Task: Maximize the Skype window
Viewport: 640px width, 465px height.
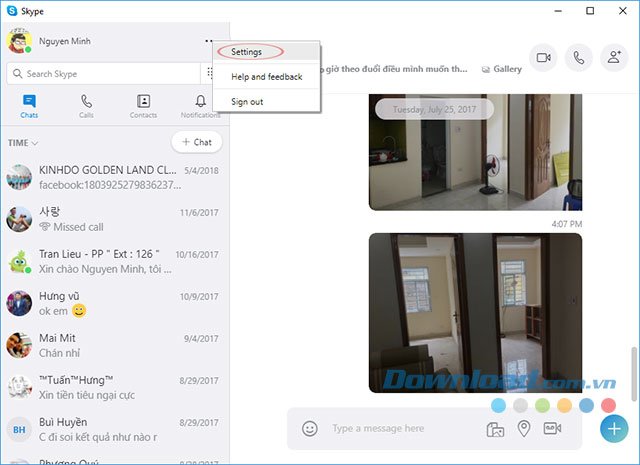Action: [590, 11]
